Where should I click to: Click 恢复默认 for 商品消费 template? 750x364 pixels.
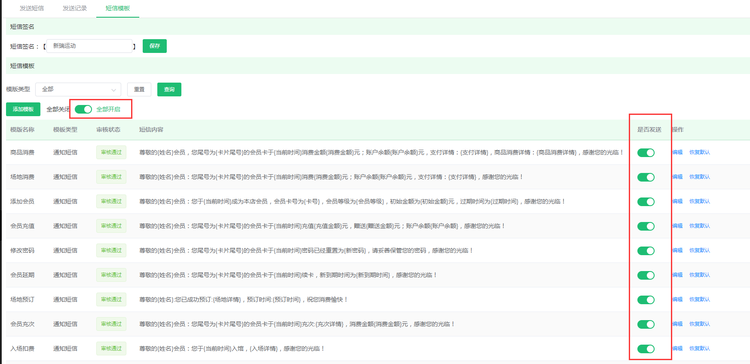pyautogui.click(x=699, y=153)
